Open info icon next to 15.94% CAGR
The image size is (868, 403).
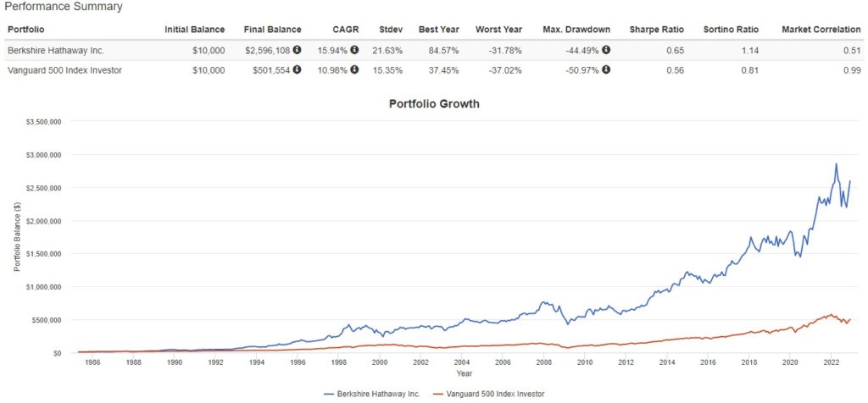354,50
